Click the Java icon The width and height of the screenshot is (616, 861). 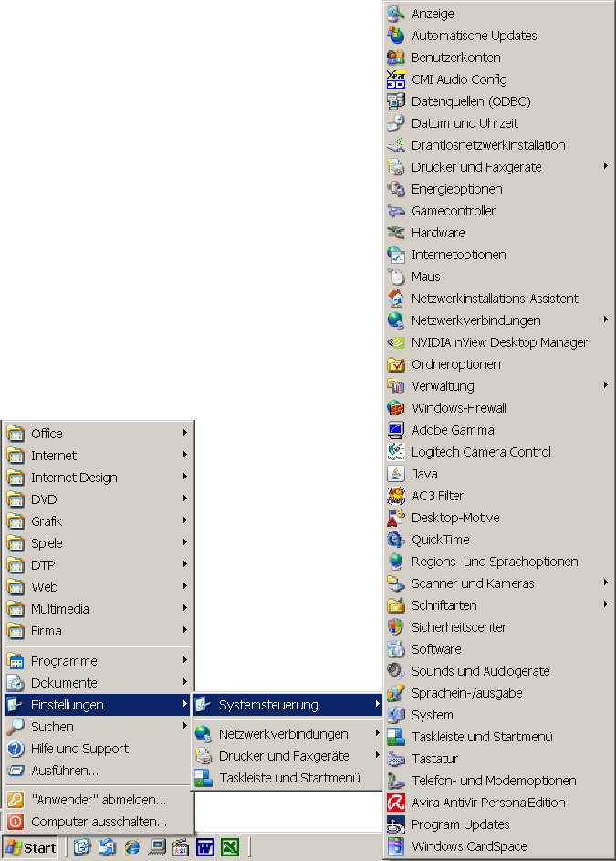click(396, 474)
